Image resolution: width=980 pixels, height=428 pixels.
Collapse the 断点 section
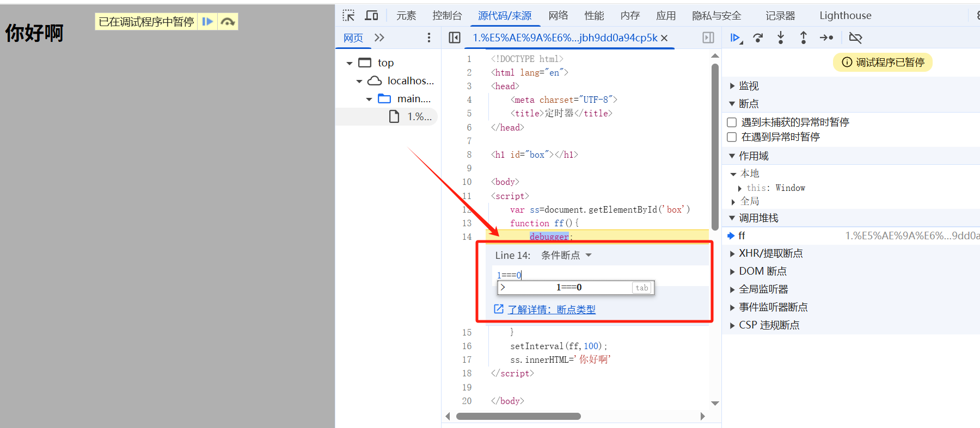(x=732, y=103)
